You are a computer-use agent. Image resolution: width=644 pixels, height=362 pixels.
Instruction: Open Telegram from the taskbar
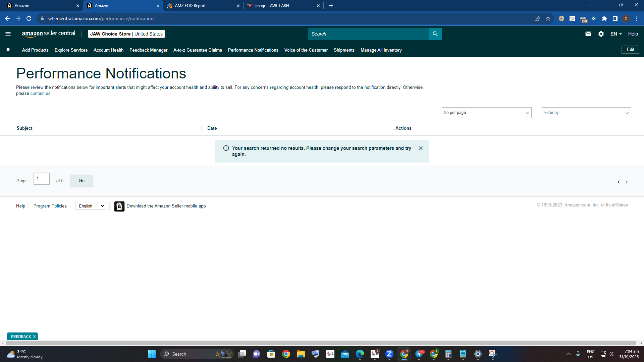point(419,354)
